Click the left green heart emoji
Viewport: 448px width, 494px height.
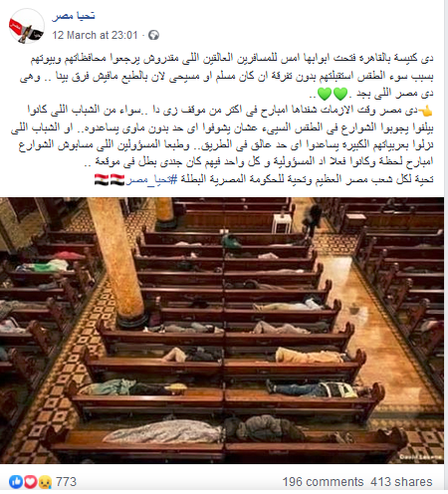(325, 94)
